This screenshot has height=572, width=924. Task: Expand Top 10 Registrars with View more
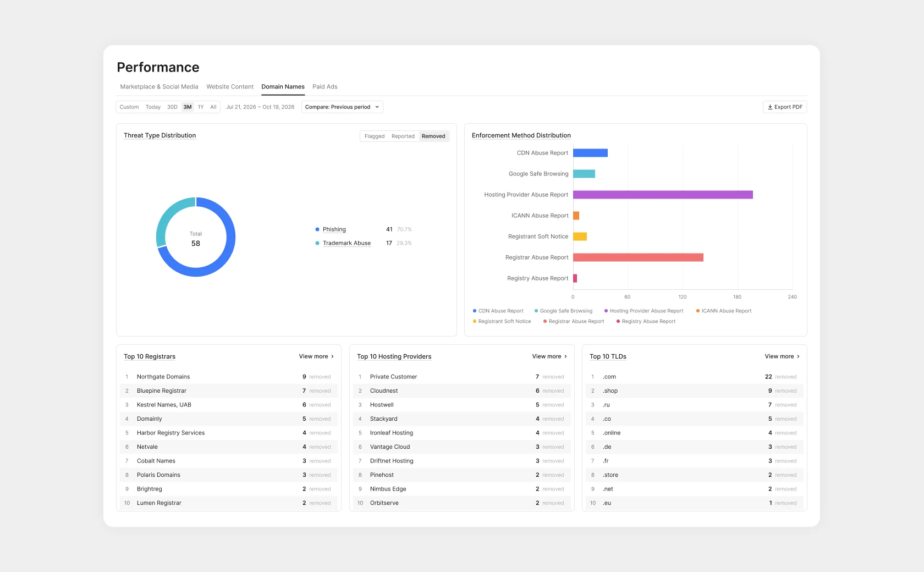tap(316, 356)
